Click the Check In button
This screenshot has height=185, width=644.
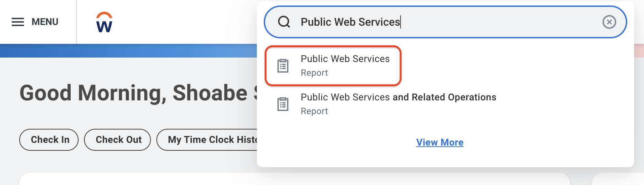coord(49,140)
